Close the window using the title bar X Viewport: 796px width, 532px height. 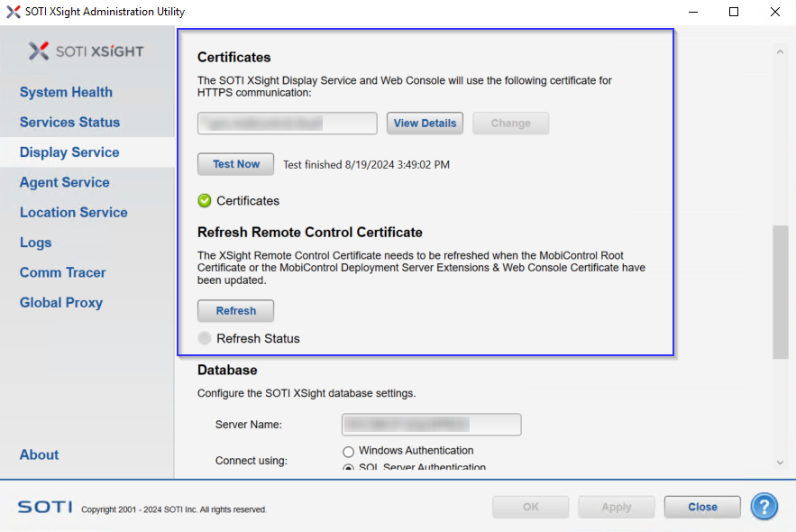pos(774,12)
